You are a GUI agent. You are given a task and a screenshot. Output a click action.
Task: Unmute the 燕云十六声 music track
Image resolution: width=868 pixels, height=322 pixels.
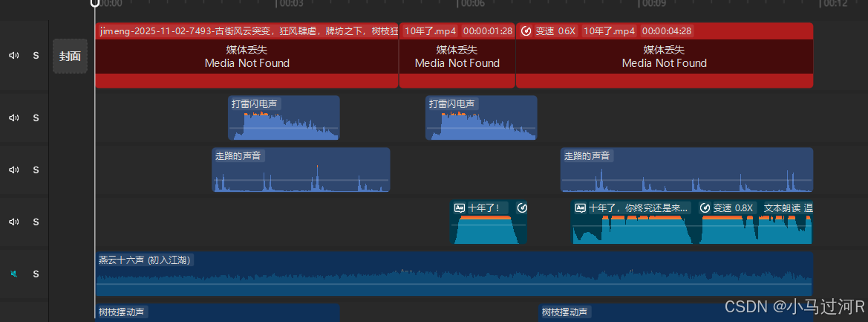[14, 274]
